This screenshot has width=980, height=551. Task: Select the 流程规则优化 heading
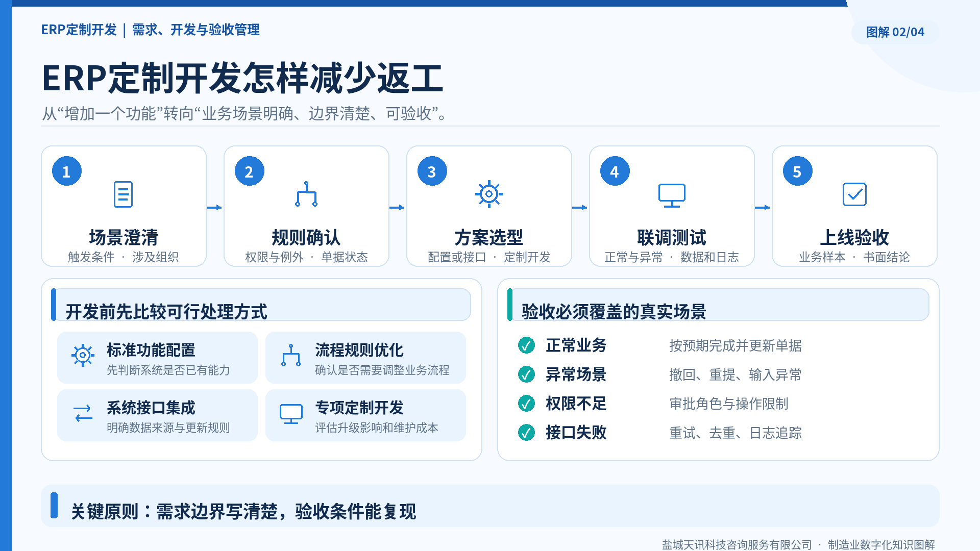[x=359, y=350]
